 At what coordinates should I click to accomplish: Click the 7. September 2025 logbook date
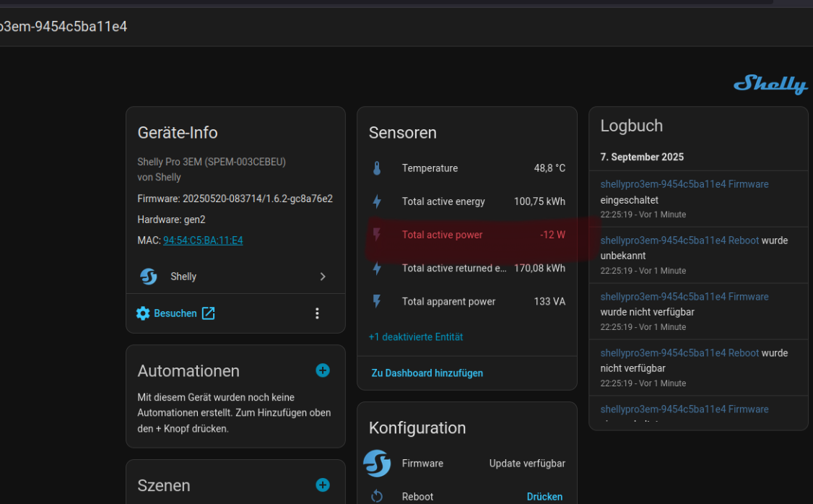point(642,157)
